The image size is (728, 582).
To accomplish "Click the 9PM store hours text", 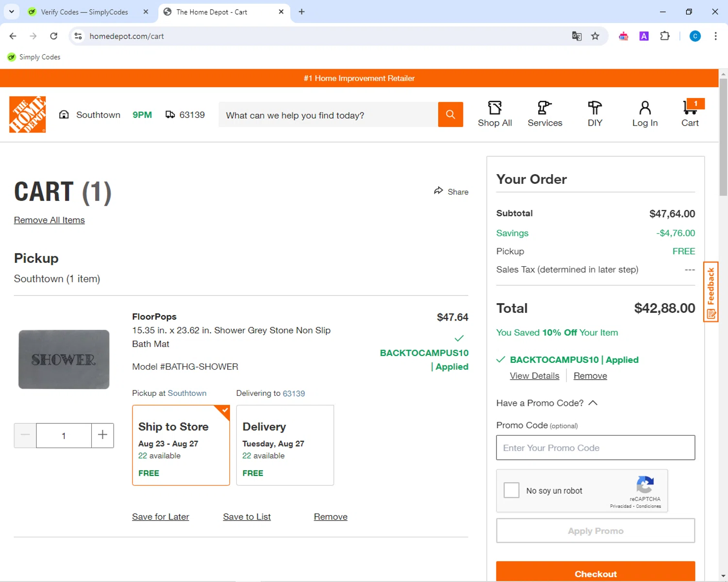I will click(142, 114).
